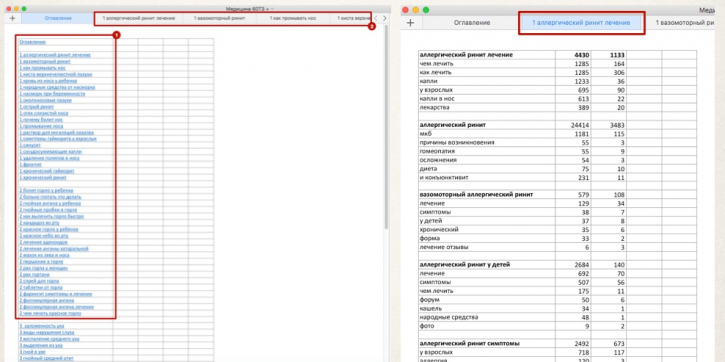This screenshot has width=725, height=362.
Task: Open the '1 кровь из носа у ребенка' link
Action: [48, 81]
